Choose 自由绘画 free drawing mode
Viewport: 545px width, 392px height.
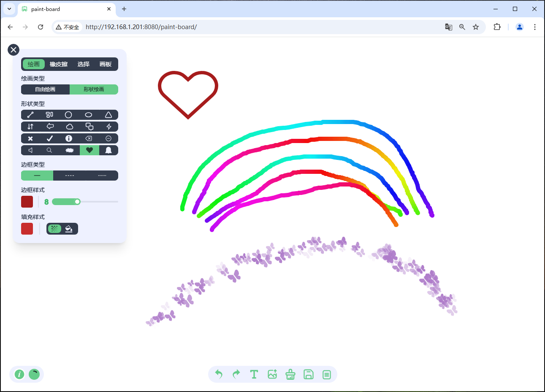tap(45, 89)
